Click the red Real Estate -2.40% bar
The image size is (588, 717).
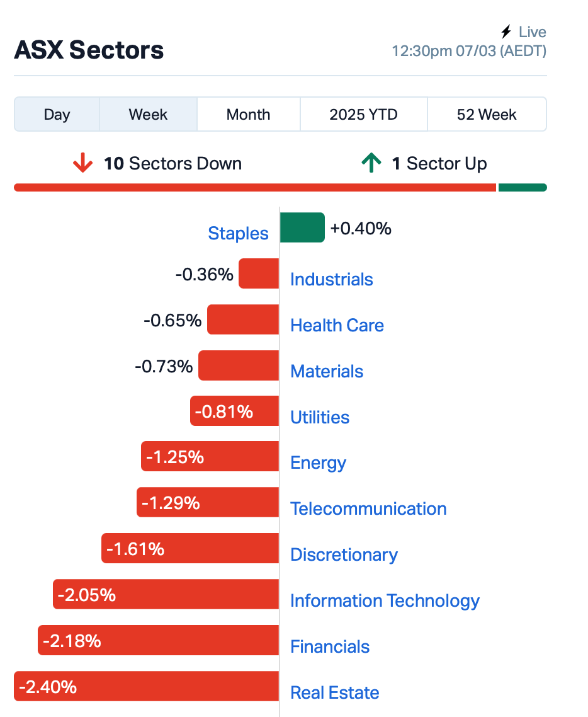[146, 686]
